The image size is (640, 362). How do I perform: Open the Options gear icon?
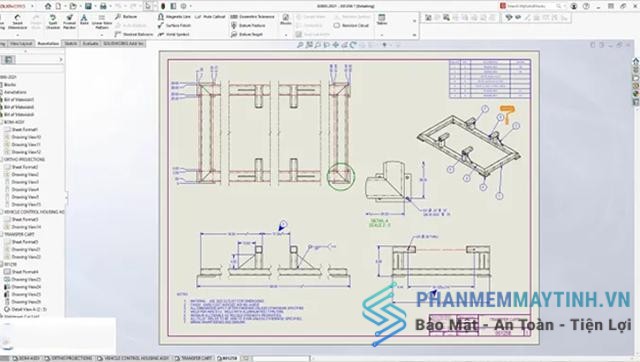click(x=184, y=6)
